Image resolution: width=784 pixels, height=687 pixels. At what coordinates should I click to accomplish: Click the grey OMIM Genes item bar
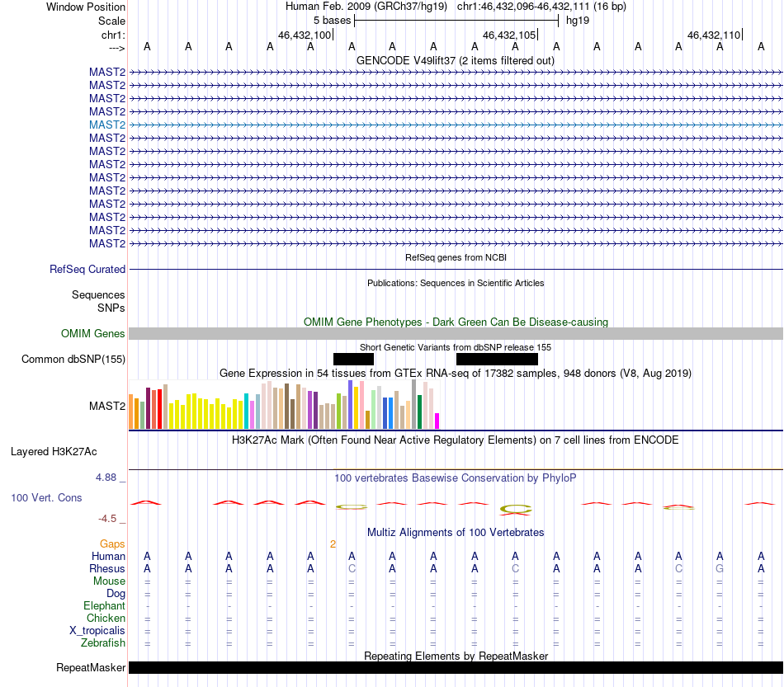click(456, 334)
